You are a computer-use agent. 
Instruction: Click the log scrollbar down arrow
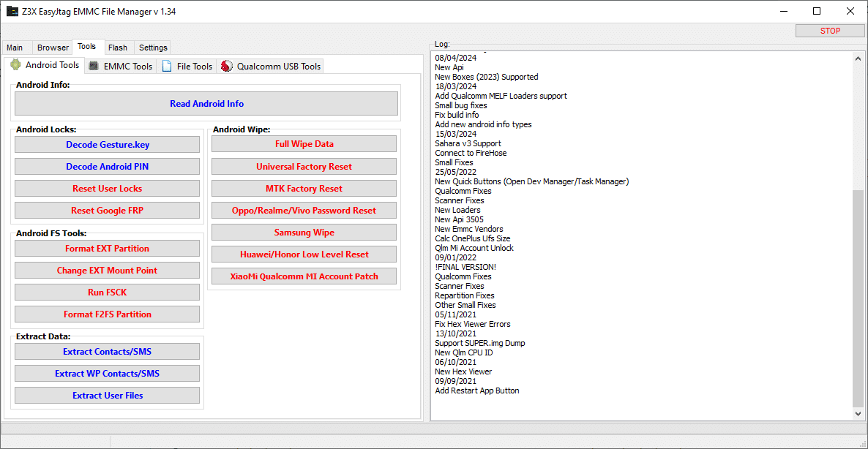click(x=858, y=414)
